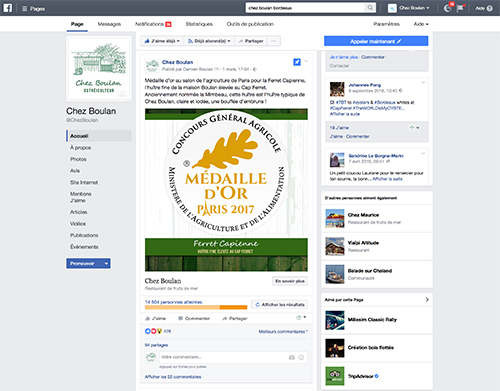This screenshot has height=391, width=500.
Task: Toggle the Déjà abonné(e) follow button
Action: [x=209, y=41]
